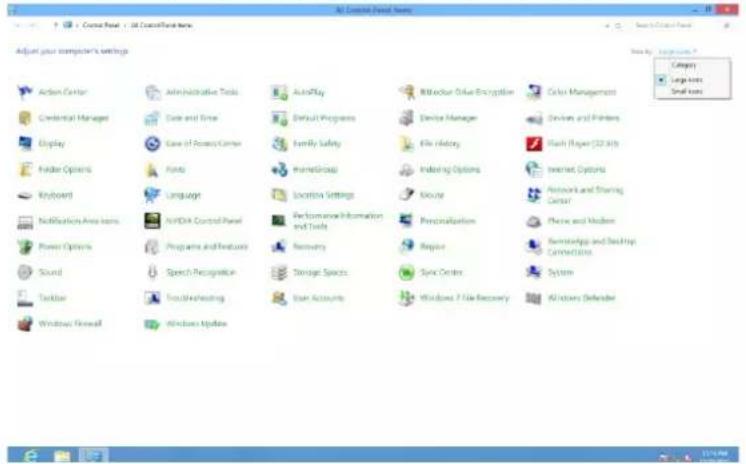Click the Keyboard icon
Viewport: 746px width, 464px height.
pos(25,195)
